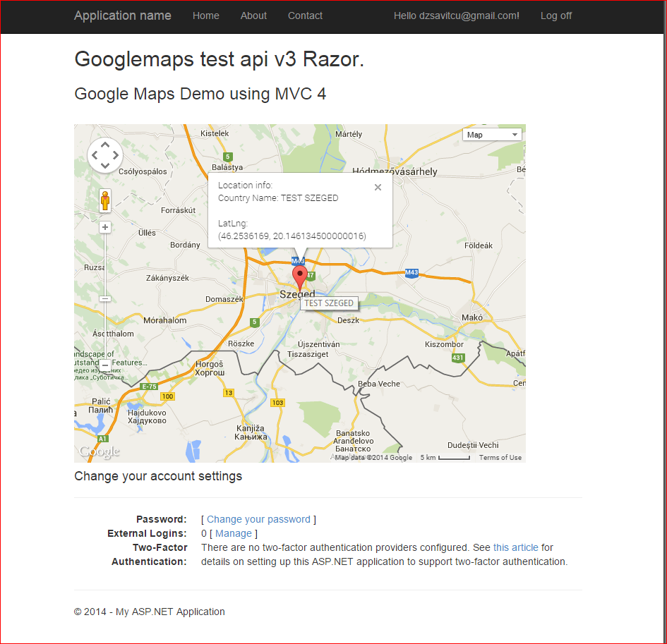Viewport: 667px width, 644px height.
Task: Click the red Szeged map marker
Action: (x=300, y=279)
